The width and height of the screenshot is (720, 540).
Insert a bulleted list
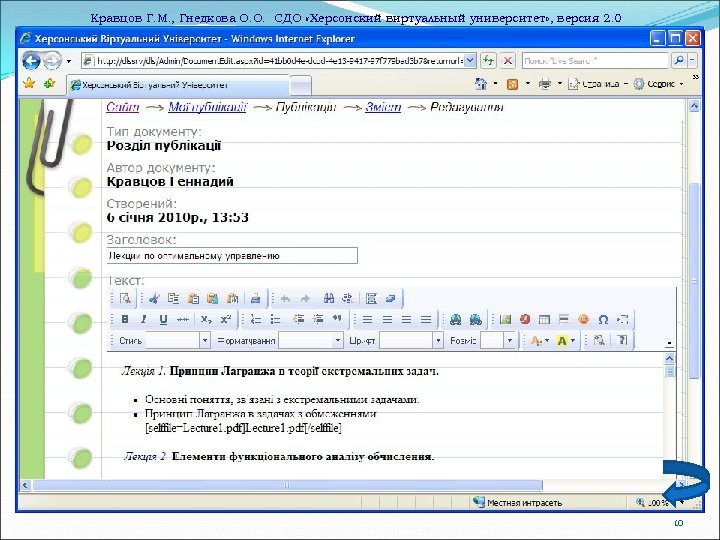pos(275,319)
